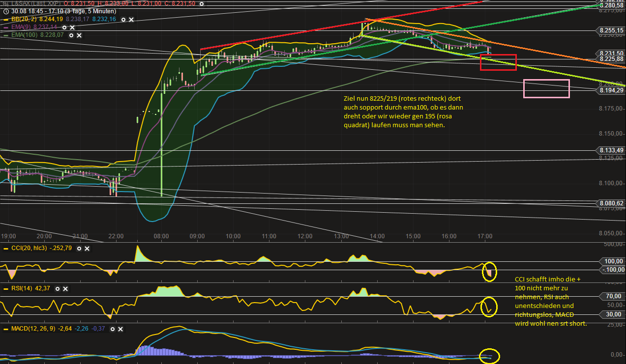This screenshot has height=364, width=626.
Task: Click the CCI(20, hlc3) indicator label
Action: 29,249
